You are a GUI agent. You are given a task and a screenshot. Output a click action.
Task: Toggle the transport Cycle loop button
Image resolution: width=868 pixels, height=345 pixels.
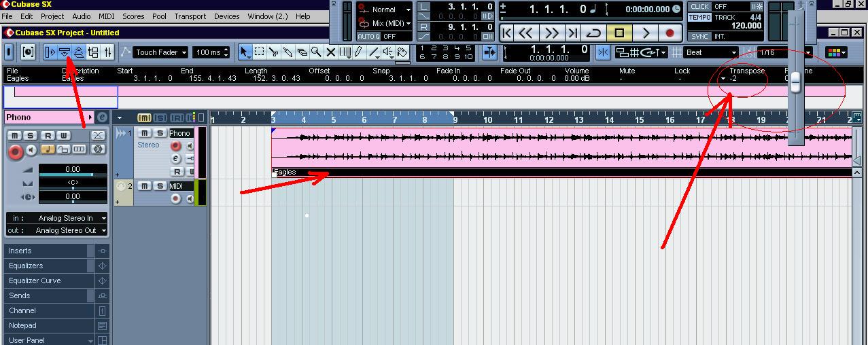[x=594, y=33]
